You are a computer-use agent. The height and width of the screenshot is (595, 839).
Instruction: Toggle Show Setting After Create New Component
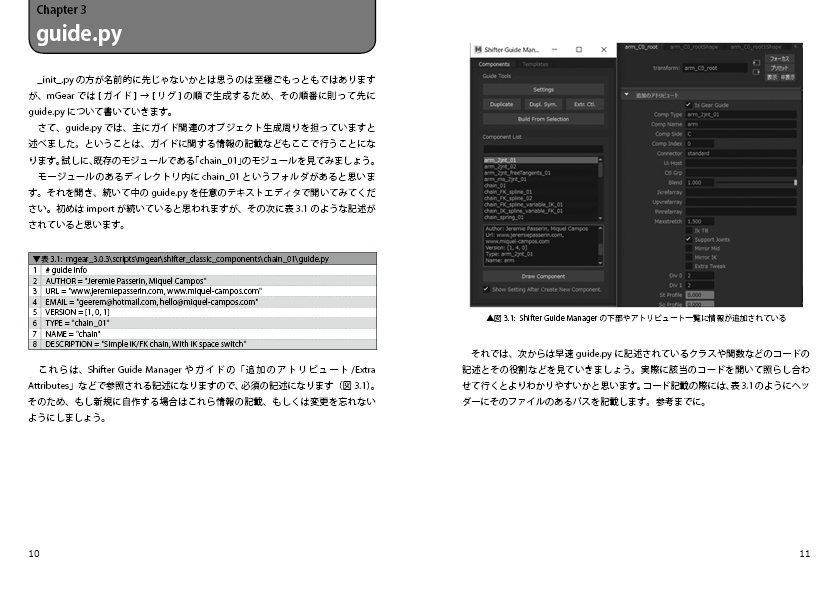point(486,289)
